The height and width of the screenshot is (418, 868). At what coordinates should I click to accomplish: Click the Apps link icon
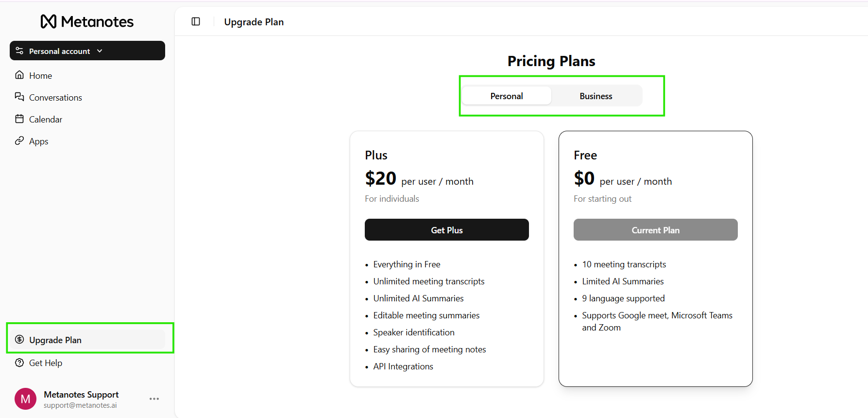coord(19,140)
